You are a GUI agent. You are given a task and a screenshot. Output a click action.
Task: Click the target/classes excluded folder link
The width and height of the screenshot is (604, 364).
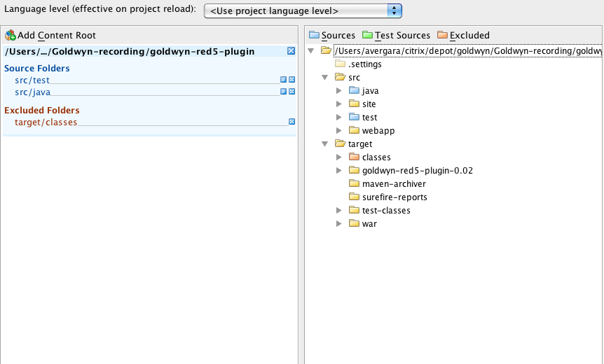coord(46,122)
